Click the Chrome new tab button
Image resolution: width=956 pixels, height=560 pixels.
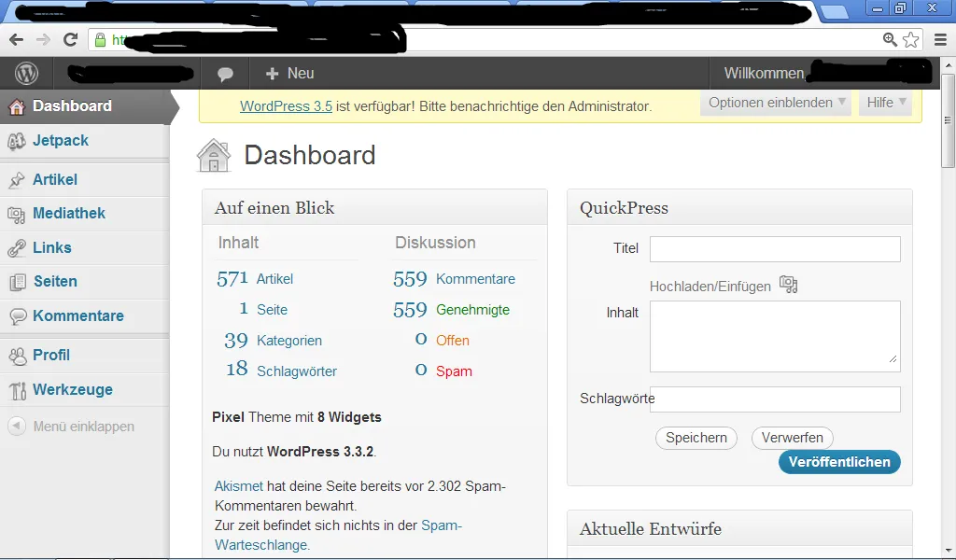click(x=834, y=11)
